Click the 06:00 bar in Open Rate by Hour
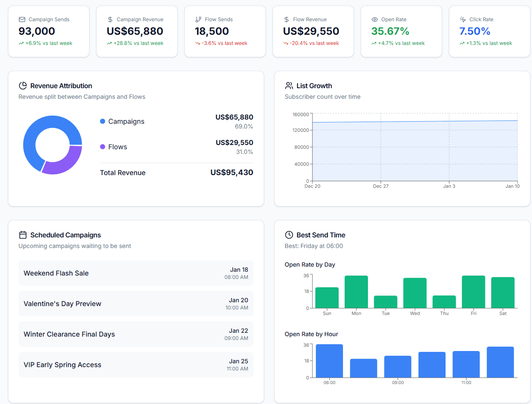Viewport: 532px width, 404px height. click(x=329, y=360)
